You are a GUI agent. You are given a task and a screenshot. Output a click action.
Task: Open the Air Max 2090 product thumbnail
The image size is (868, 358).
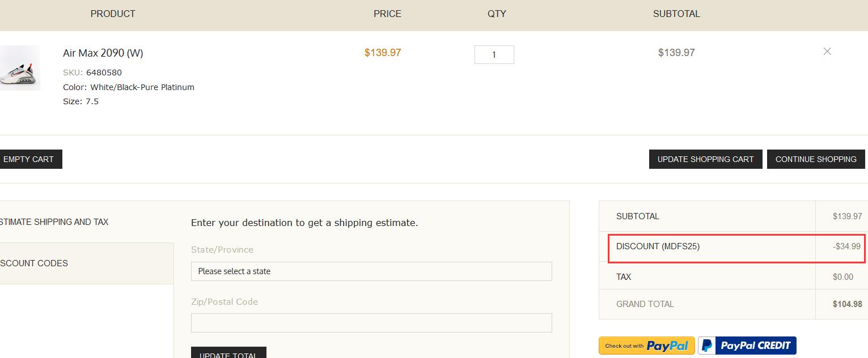click(x=20, y=68)
